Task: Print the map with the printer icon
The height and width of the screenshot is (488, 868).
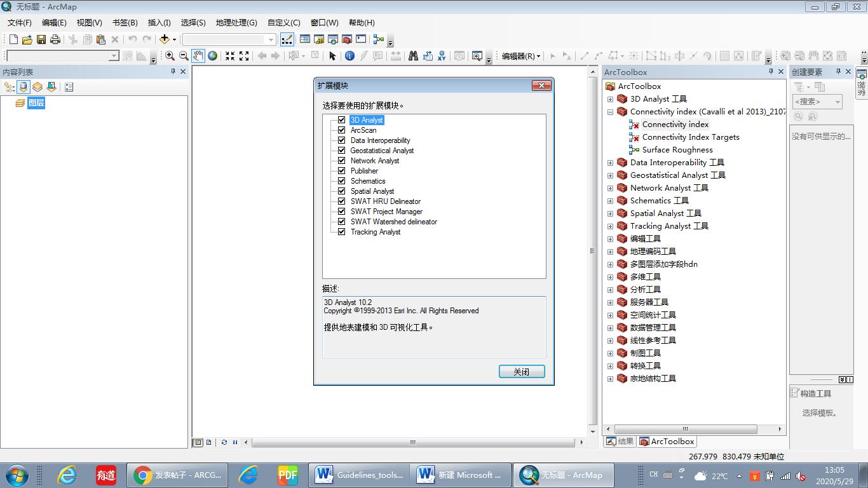Action: pos(55,39)
